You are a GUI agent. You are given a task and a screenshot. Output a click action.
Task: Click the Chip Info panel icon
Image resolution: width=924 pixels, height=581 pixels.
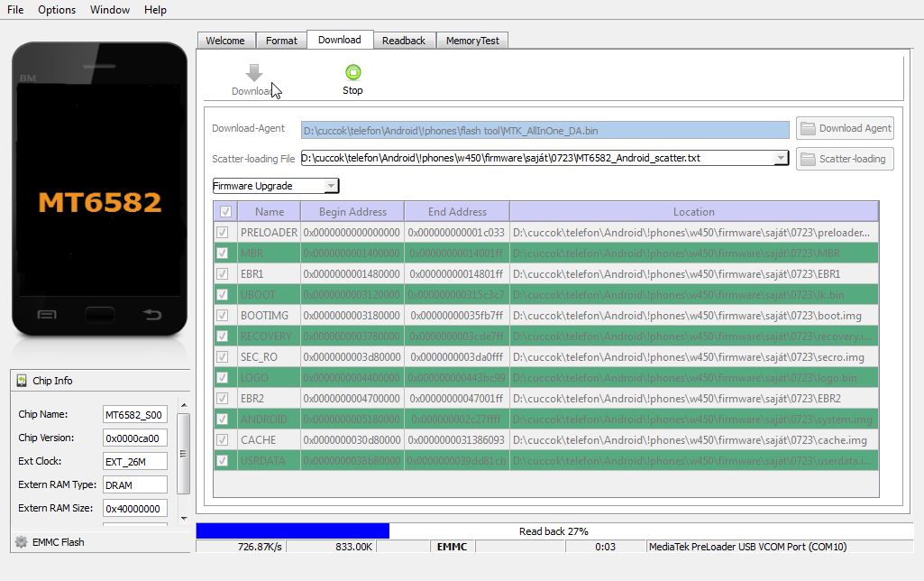pyautogui.click(x=22, y=381)
